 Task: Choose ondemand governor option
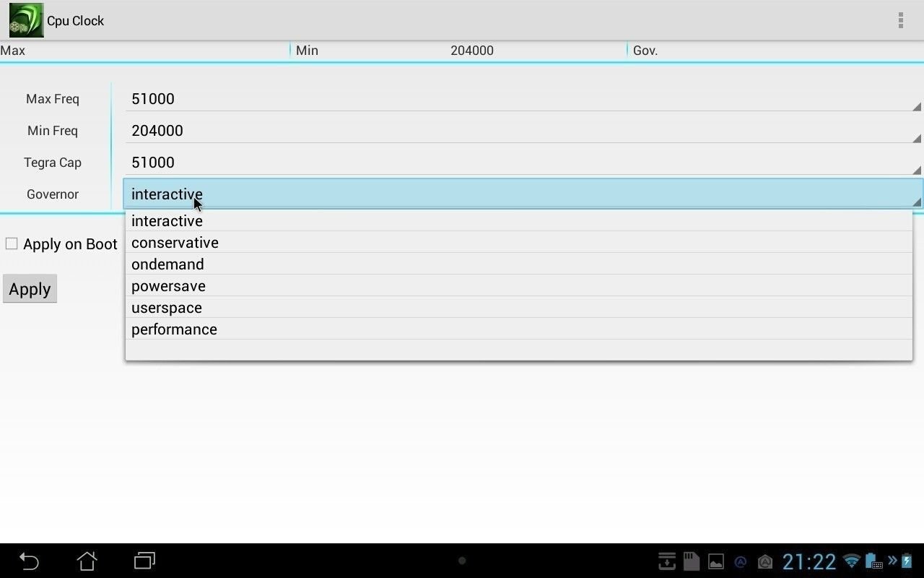pos(519,264)
